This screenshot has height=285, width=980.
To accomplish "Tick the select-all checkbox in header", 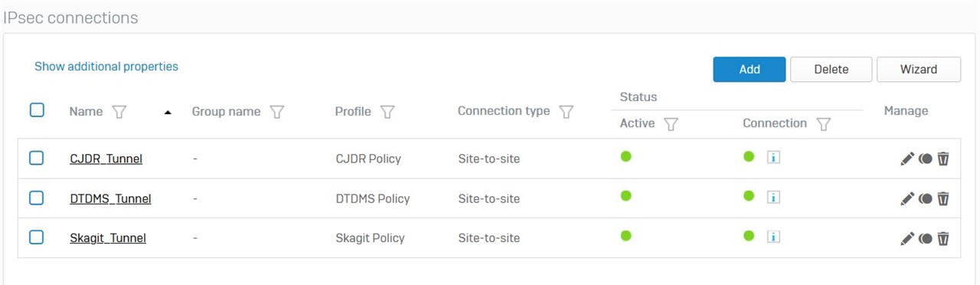I will (x=37, y=110).
